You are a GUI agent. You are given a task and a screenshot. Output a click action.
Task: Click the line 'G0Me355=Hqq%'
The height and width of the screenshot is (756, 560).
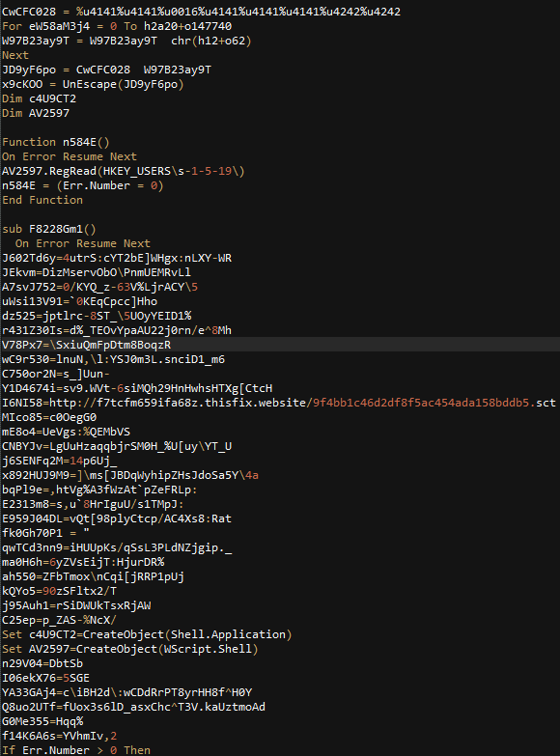pos(42,721)
